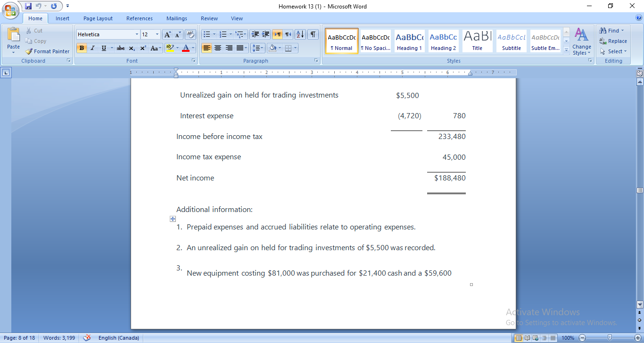Select the subscript icon
The image size is (644, 343).
coord(132,49)
